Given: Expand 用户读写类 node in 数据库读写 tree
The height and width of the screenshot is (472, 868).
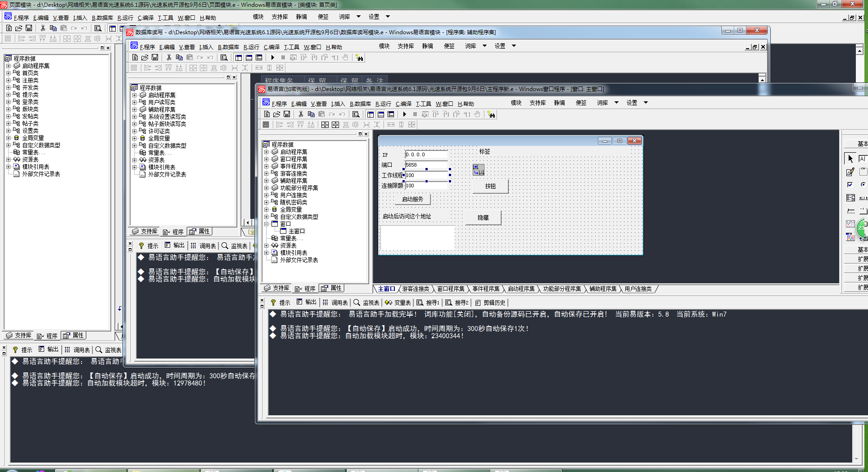Looking at the screenshot, I should coord(134,102).
